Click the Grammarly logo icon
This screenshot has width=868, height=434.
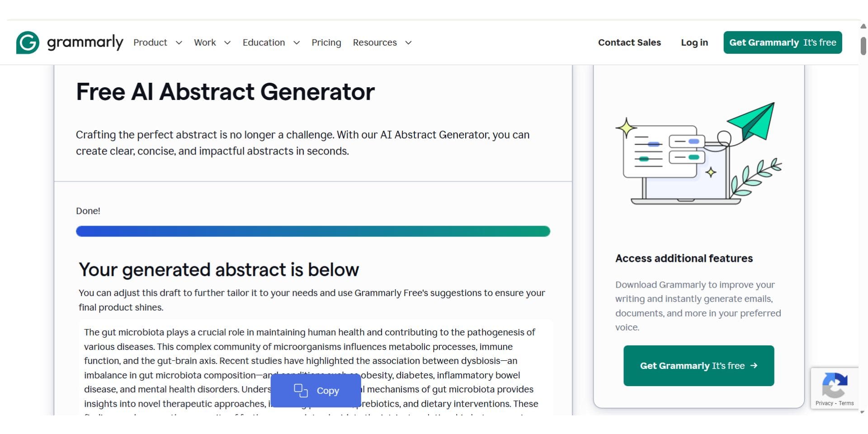tap(27, 42)
